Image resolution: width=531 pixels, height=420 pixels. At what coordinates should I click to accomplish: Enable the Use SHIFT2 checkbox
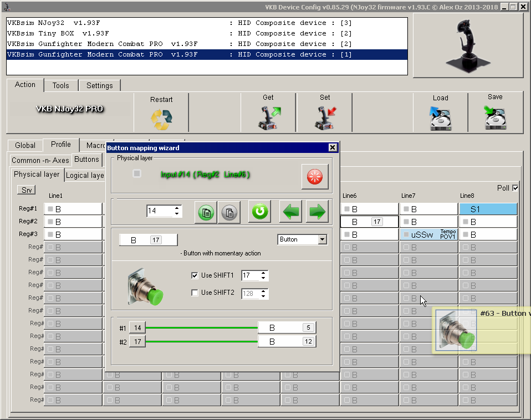point(195,293)
